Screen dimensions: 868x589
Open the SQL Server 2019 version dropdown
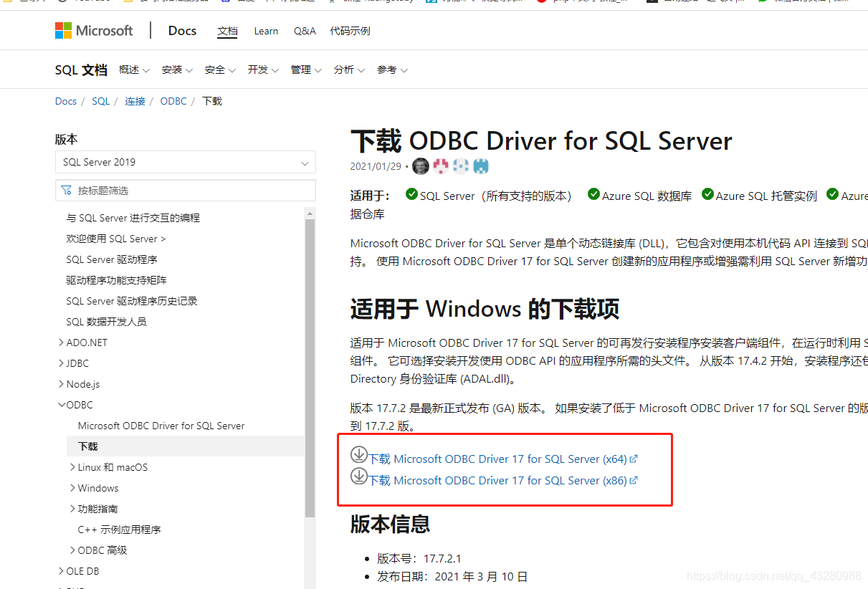pos(185,162)
